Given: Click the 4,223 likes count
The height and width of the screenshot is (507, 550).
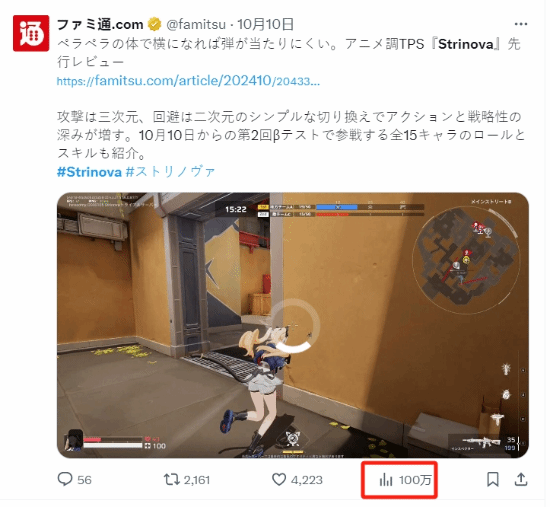Looking at the screenshot, I should pos(307,480).
